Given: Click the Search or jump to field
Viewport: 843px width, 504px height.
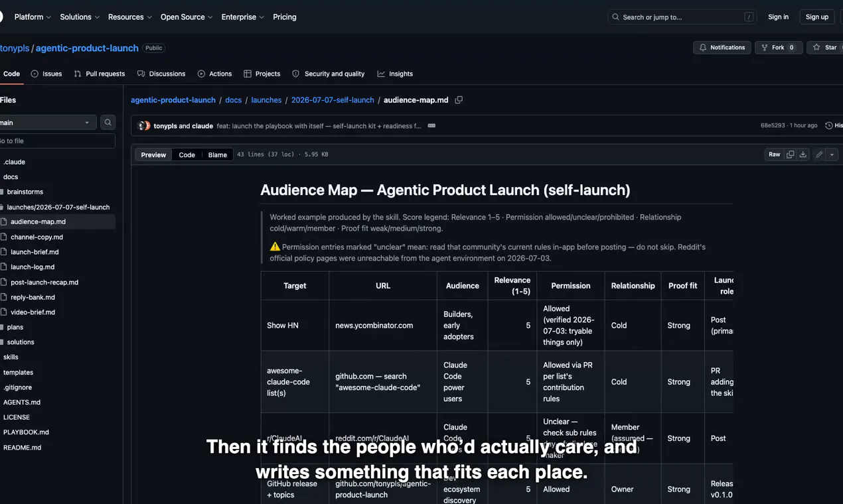Looking at the screenshot, I should click(x=682, y=17).
